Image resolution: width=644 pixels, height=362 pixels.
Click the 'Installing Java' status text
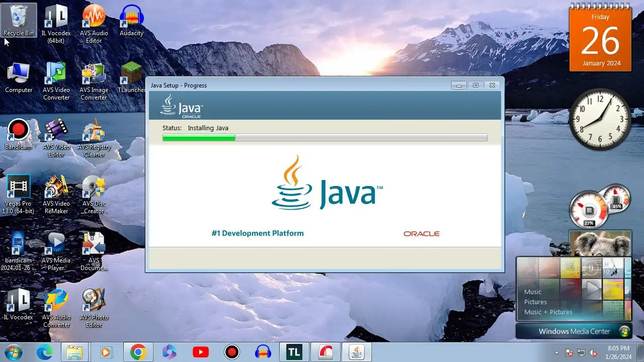(x=208, y=128)
